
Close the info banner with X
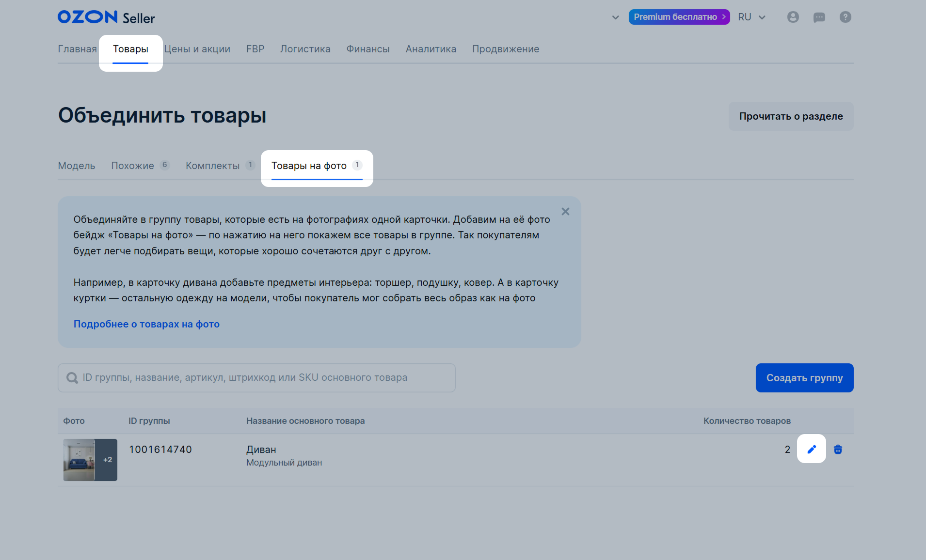click(x=565, y=212)
